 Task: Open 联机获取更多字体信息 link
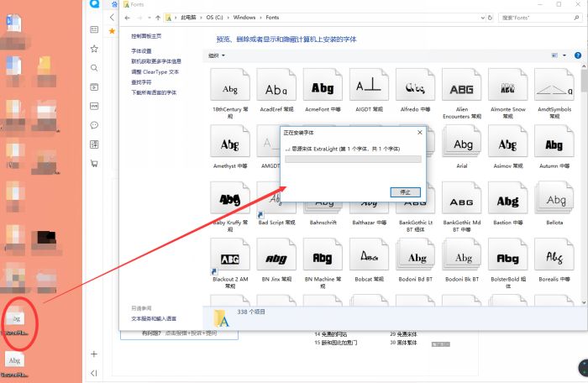click(156, 61)
